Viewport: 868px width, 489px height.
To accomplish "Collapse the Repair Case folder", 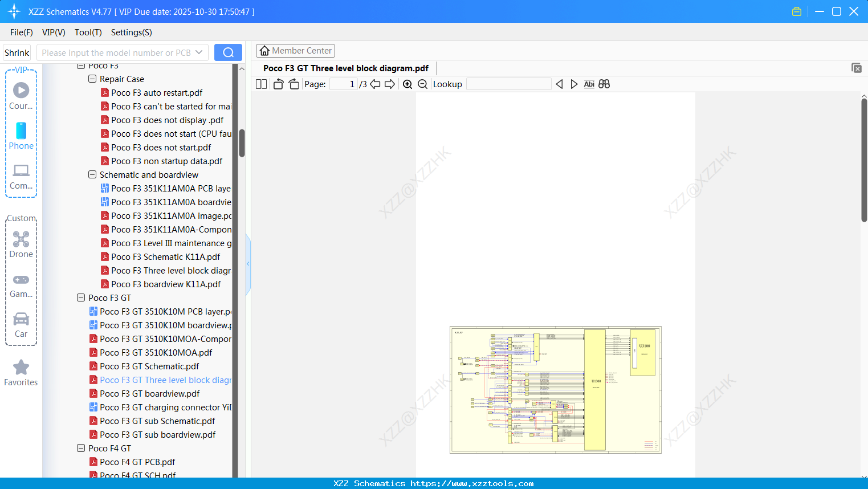I will pos(92,79).
